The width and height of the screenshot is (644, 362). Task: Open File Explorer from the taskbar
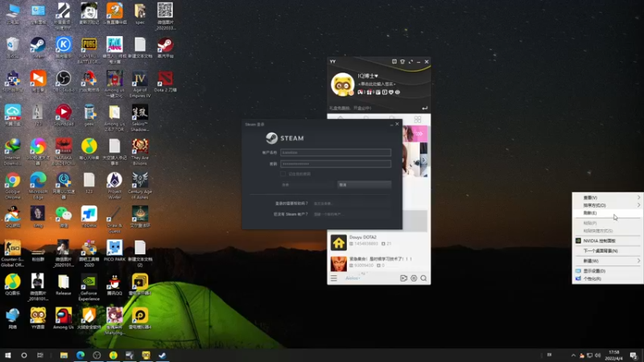click(64, 355)
